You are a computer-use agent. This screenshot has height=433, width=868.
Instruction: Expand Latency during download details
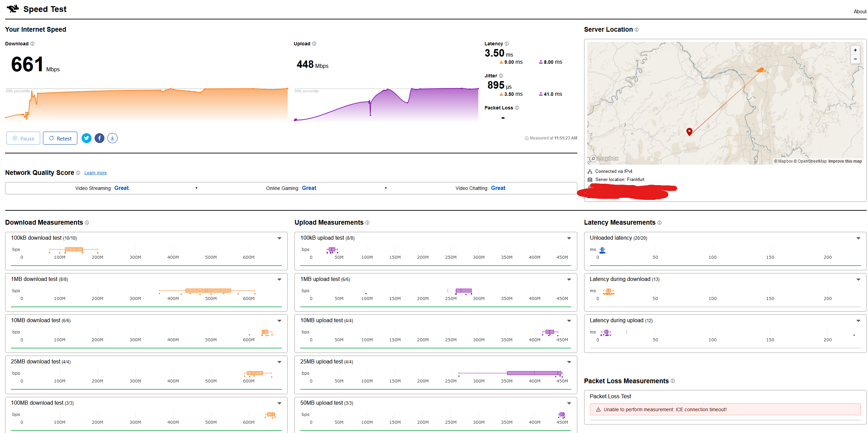point(858,280)
